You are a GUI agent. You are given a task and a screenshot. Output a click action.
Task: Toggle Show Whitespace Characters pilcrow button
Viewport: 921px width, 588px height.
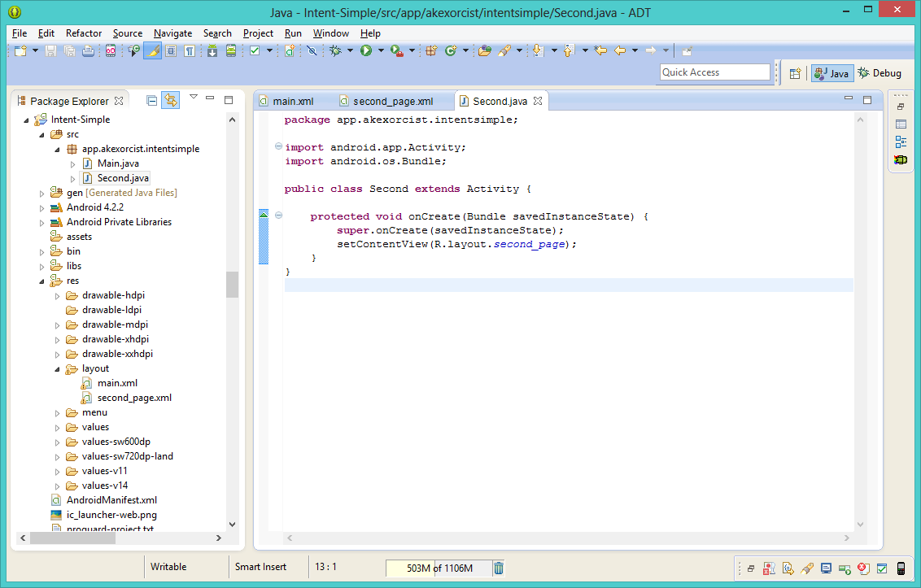coord(189,51)
